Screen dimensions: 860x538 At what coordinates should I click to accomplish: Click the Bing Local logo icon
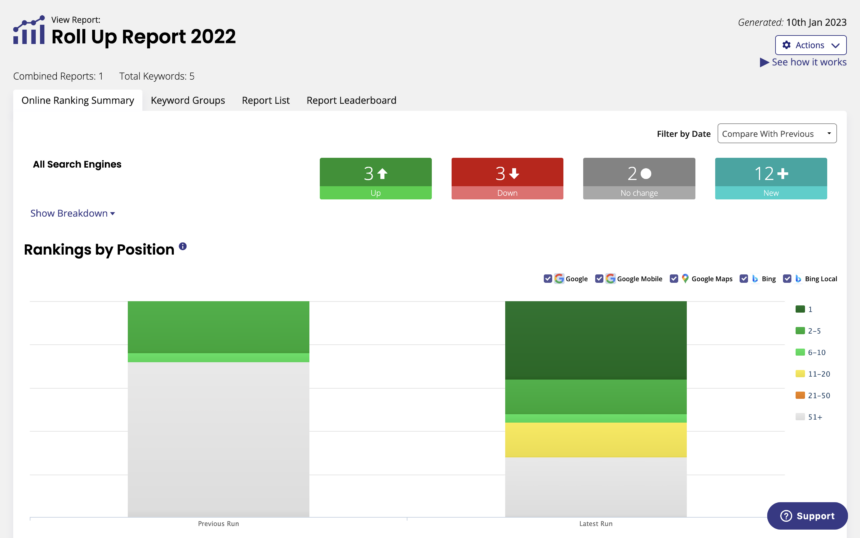798,279
